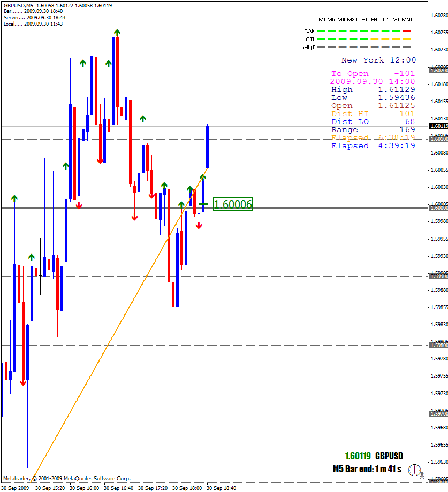This screenshot has width=448, height=492.
Task: Select the solid horizontal line at 1.60000
Action: point(215,208)
